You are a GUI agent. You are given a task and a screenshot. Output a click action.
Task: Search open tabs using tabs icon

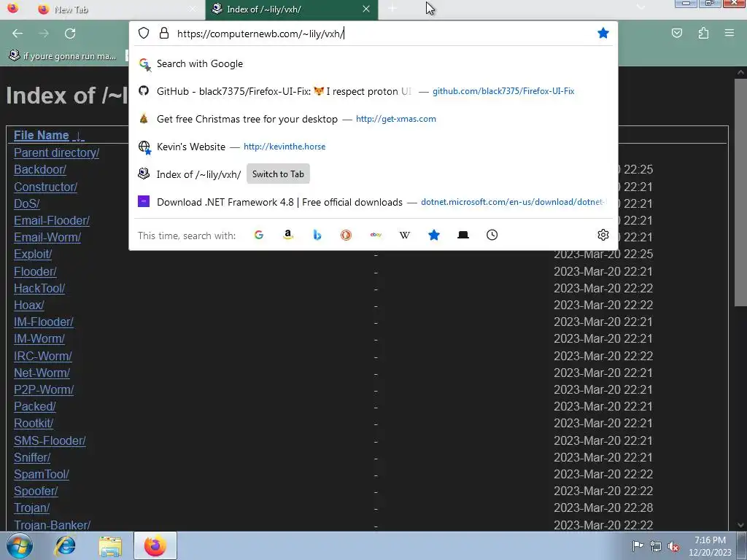463,235
